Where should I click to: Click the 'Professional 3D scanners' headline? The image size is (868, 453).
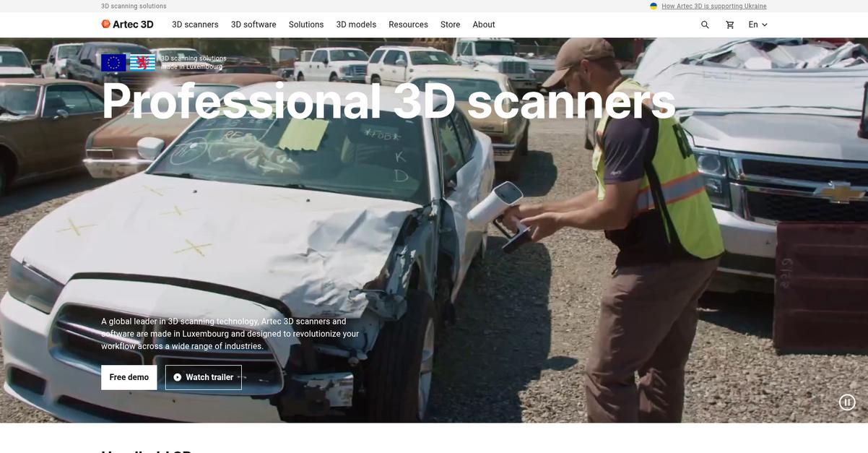click(x=389, y=101)
